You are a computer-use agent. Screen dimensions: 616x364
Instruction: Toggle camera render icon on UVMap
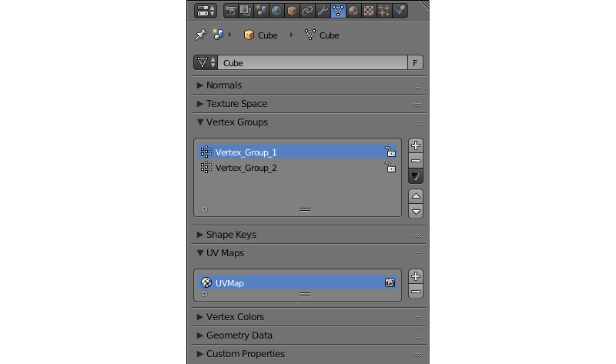[390, 283]
